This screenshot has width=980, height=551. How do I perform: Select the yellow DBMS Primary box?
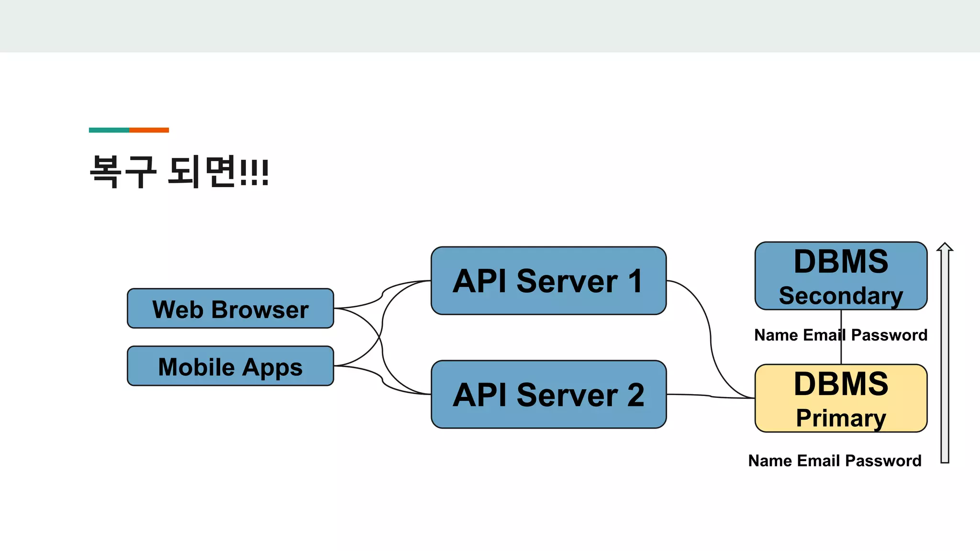[x=841, y=398]
